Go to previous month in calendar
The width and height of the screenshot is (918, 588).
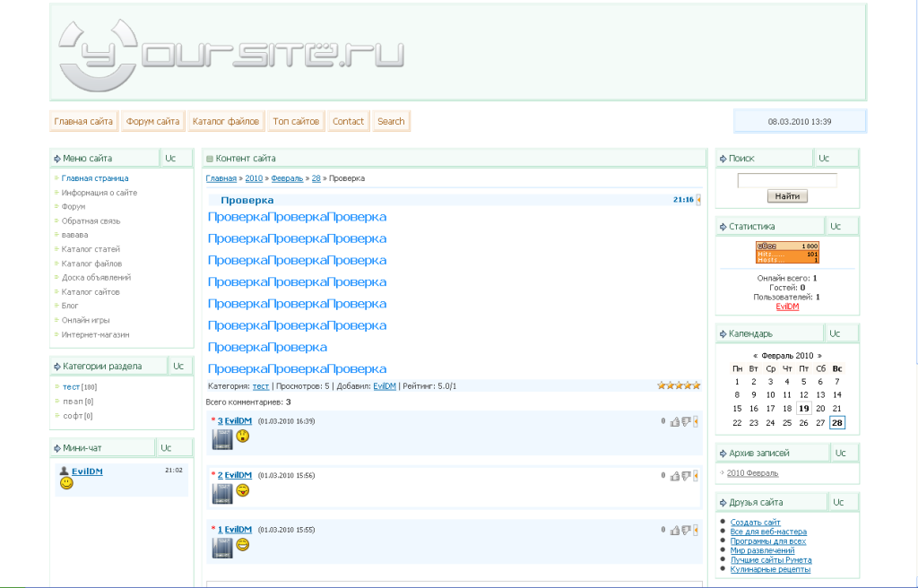(756, 356)
